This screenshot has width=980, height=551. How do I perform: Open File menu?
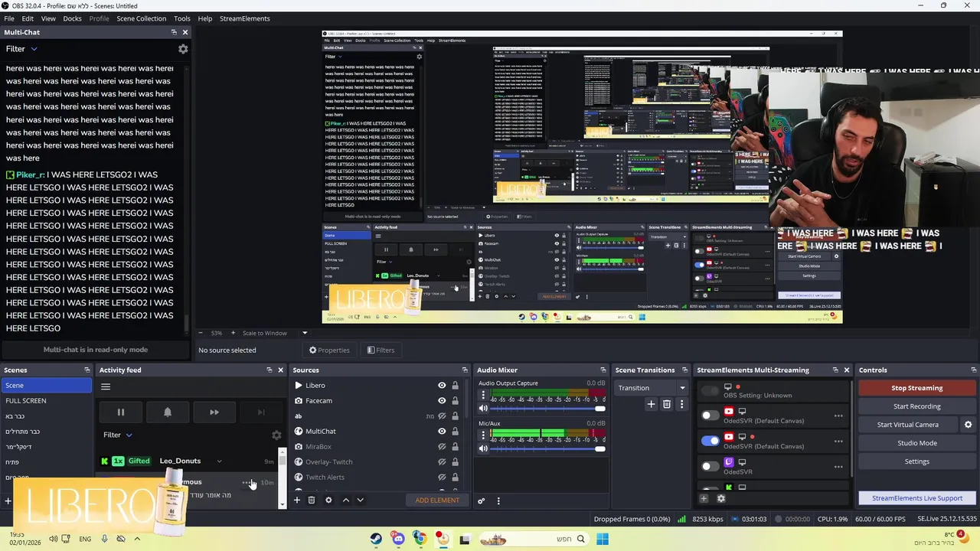(x=9, y=18)
